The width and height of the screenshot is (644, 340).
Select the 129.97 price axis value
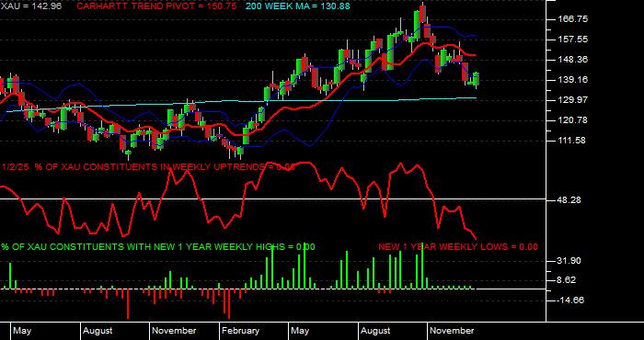[x=573, y=100]
